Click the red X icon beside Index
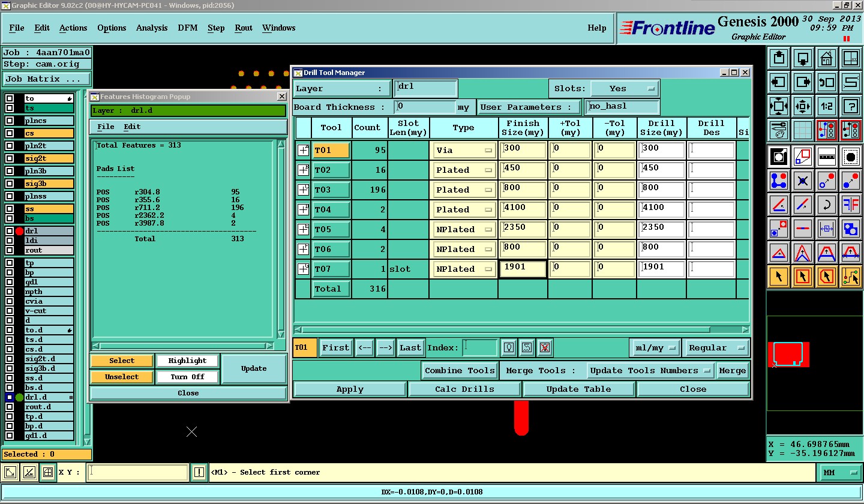The width and height of the screenshot is (864, 504). [545, 347]
